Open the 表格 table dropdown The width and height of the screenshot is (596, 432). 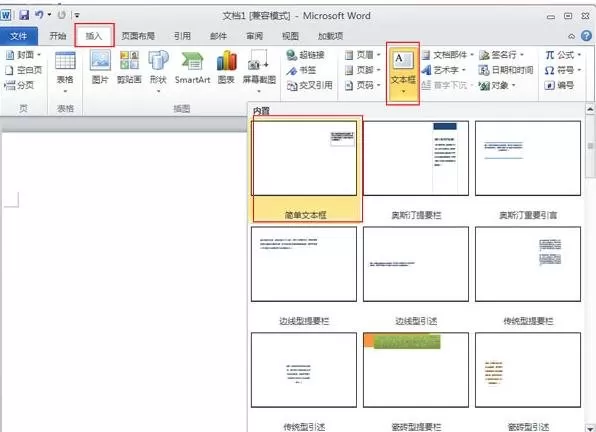[x=65, y=72]
